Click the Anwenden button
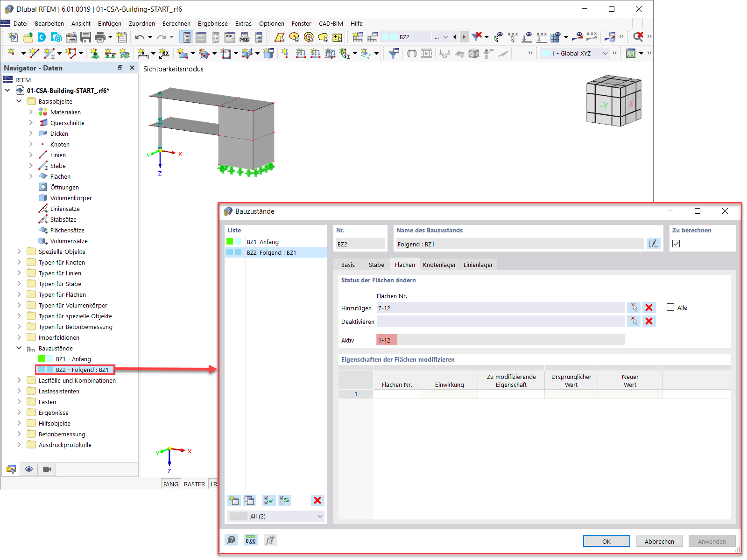Viewport: 747px width, 560px height. click(712, 541)
